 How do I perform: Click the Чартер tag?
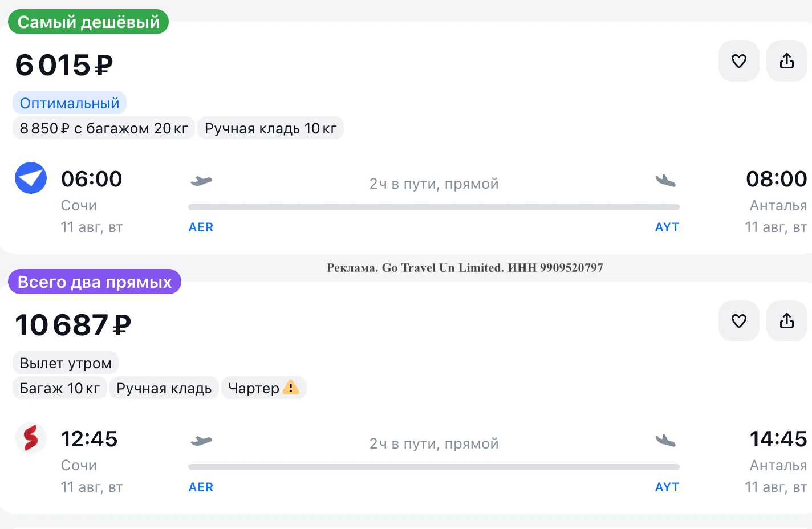point(264,388)
